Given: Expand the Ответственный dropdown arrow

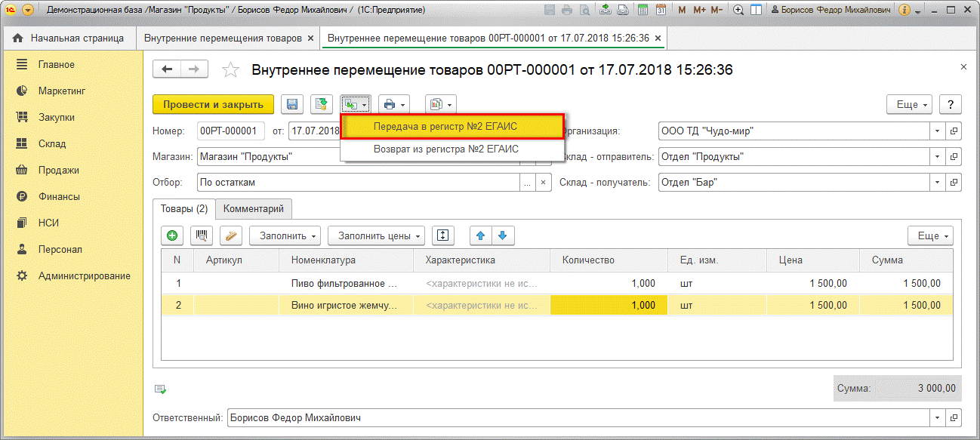Looking at the screenshot, I should click(x=938, y=417).
